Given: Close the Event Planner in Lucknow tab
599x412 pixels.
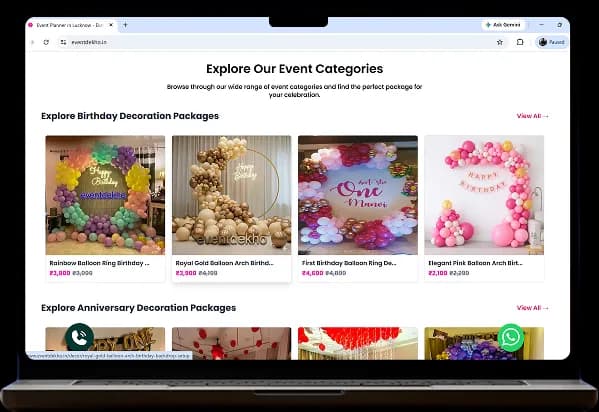Looking at the screenshot, I should 111,25.
